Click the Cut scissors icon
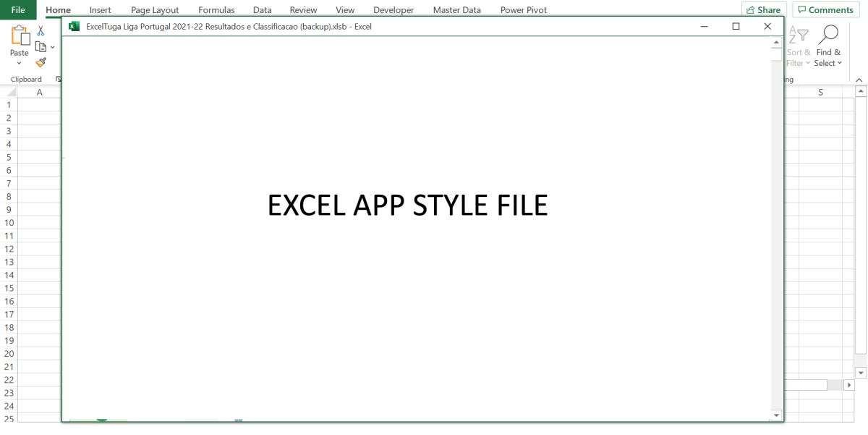 [x=41, y=31]
